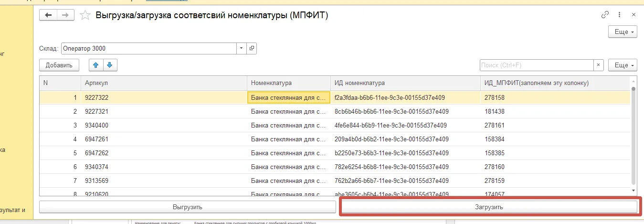Add form to favorites with star icon
Image resolution: width=644 pixels, height=224 pixels.
point(85,15)
